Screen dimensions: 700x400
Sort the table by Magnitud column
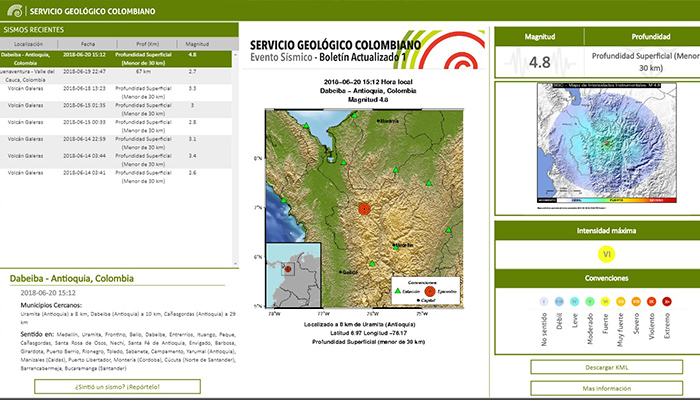tap(197, 45)
